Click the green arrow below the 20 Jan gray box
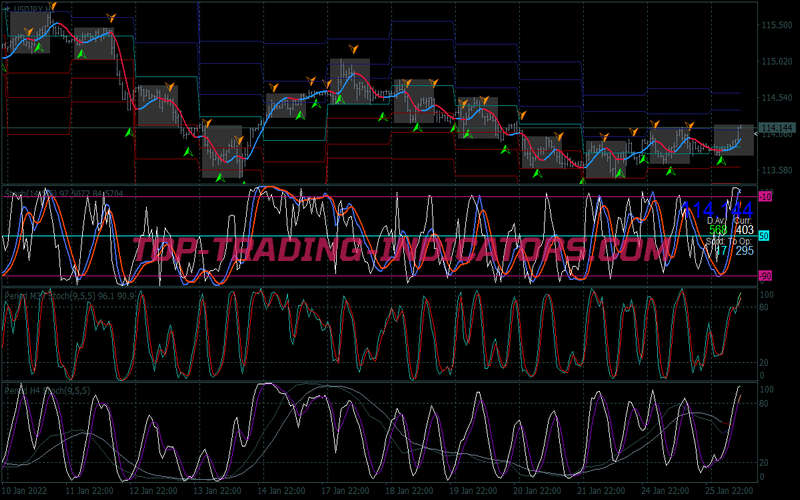This screenshot has height=500, width=800. click(537, 173)
